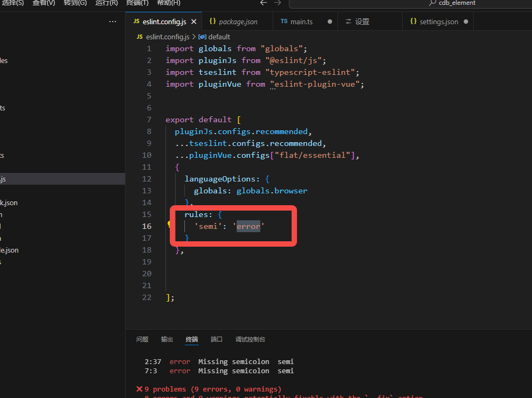Click the rules key on line 15
Viewport: 532px width, 398px height.
click(196, 214)
